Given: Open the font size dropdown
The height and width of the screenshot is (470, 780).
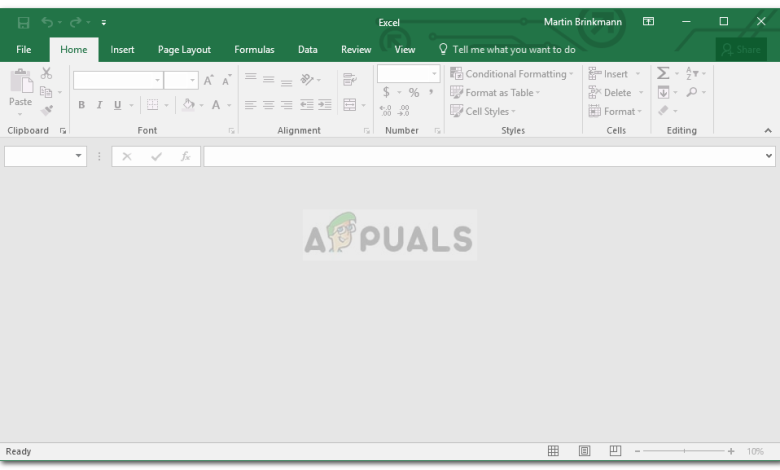Looking at the screenshot, I should 193,80.
